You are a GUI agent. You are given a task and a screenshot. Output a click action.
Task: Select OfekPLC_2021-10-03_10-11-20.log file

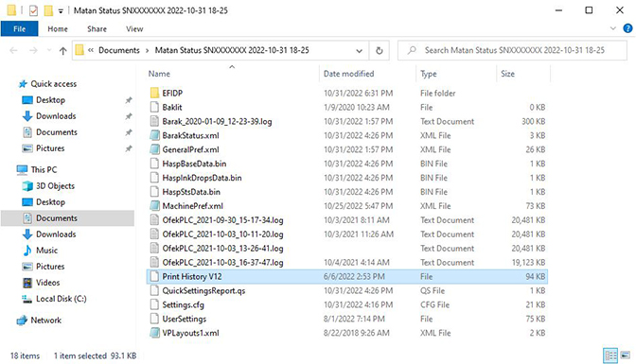[222, 234]
